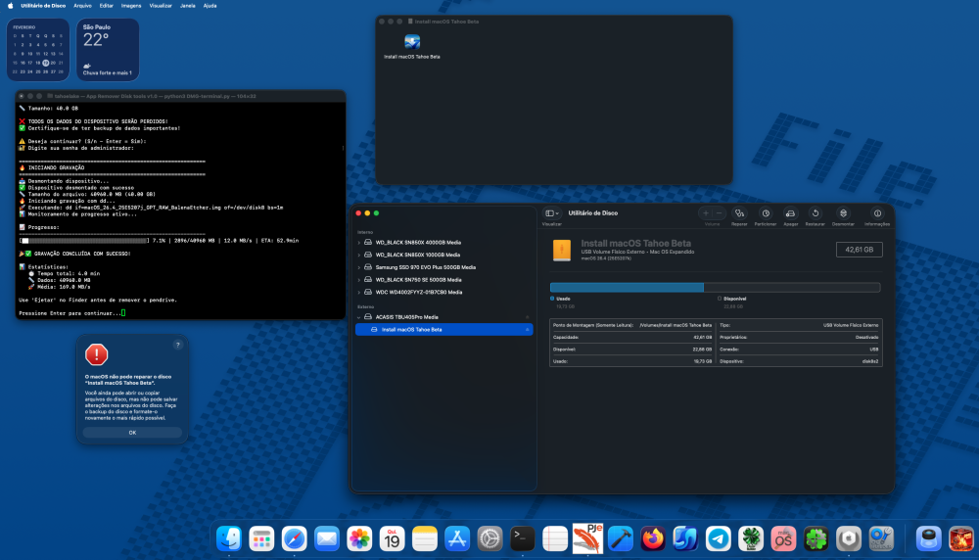Select WDC WD4002FYYZ-01B7CB0 Media in sidebar
Viewport: 979px width, 560px height.
coord(443,292)
